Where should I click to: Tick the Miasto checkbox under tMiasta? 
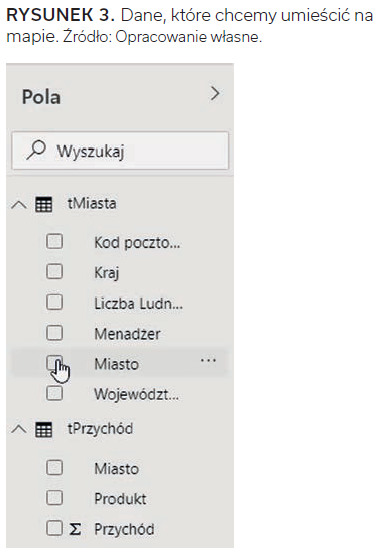click(x=54, y=363)
